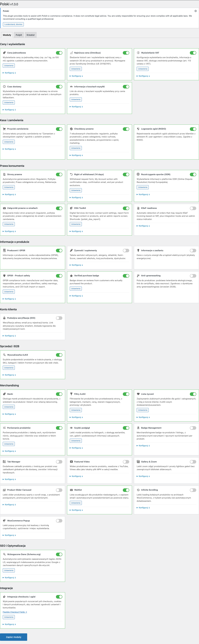Enable the KSeF readiness toggle
The image size is (199, 644).
coord(193,208)
